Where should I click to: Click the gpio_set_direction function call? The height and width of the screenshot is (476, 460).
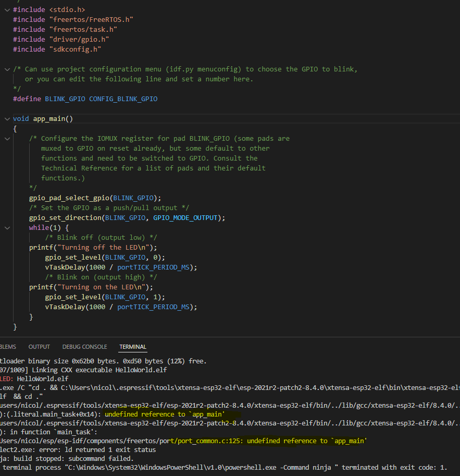tap(65, 218)
